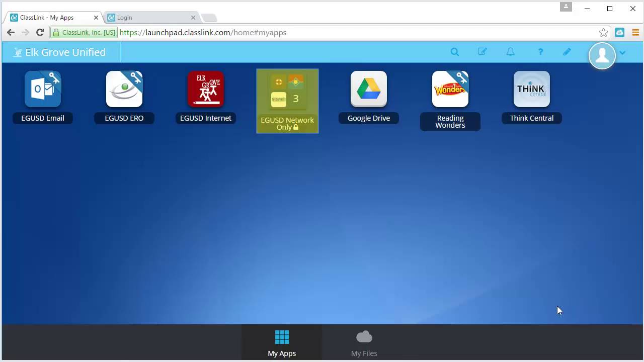Open the EGUSD Email app
The image size is (644, 362).
43,89
